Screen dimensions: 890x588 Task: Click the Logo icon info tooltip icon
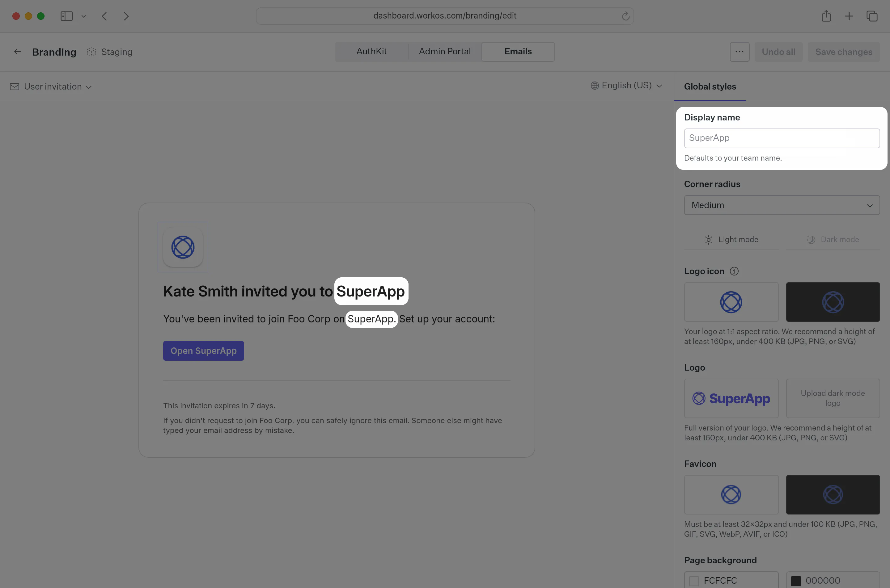click(734, 271)
